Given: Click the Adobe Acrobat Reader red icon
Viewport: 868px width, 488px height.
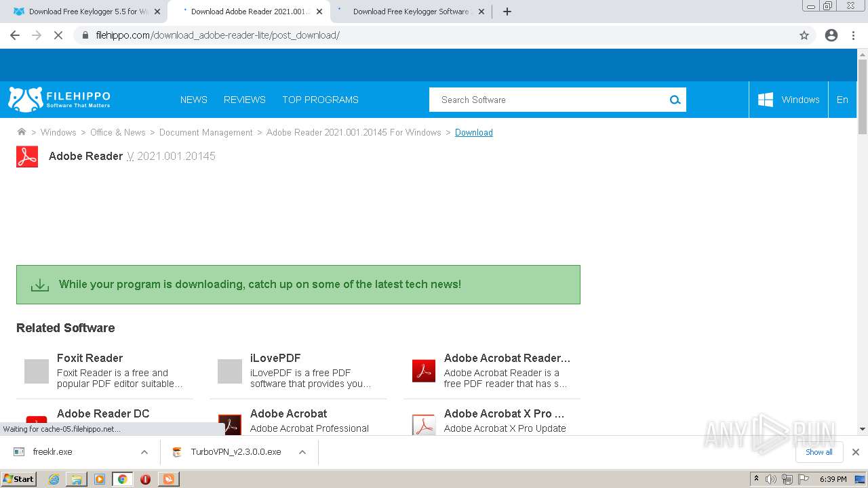Looking at the screenshot, I should tap(424, 371).
